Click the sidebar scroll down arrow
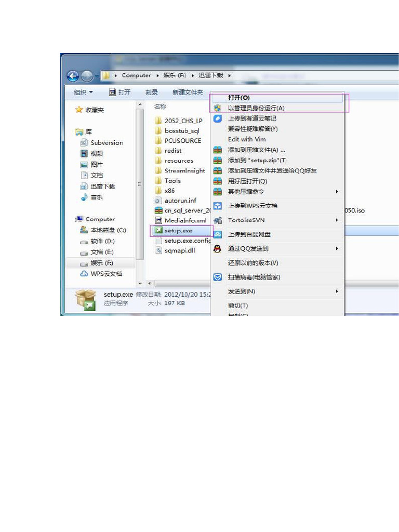The image size is (399, 532). click(140, 283)
